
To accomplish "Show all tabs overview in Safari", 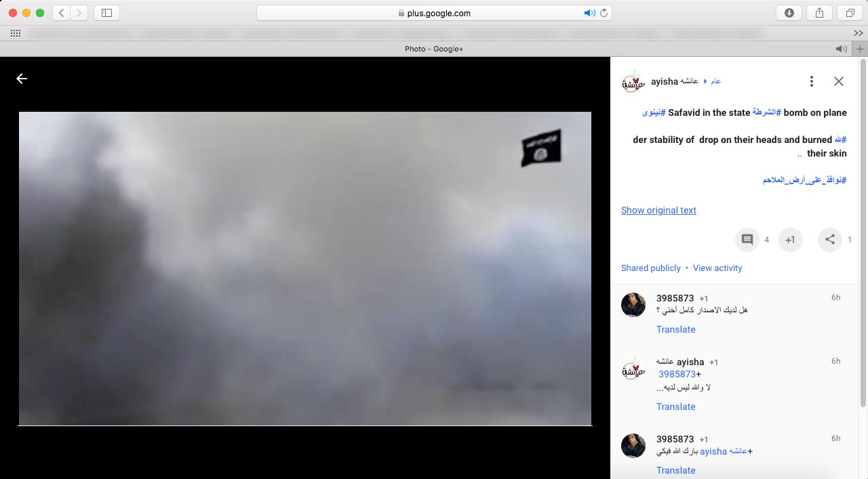I will 850,13.
